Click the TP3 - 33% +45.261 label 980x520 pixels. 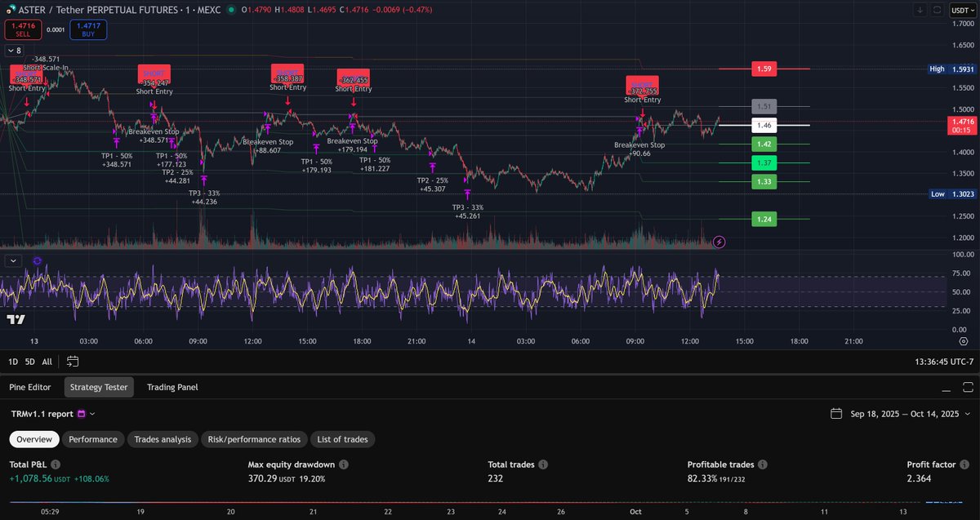pos(468,211)
